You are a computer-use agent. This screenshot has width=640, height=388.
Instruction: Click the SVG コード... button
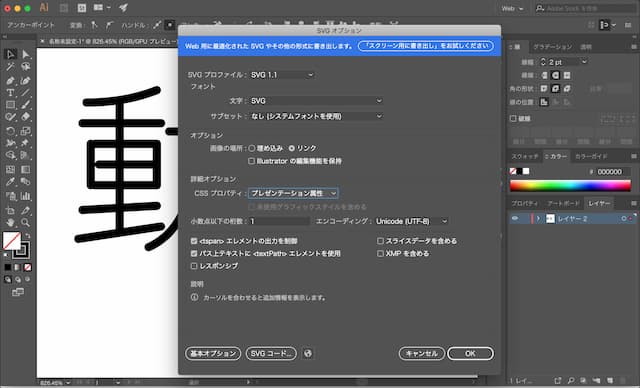point(271,353)
